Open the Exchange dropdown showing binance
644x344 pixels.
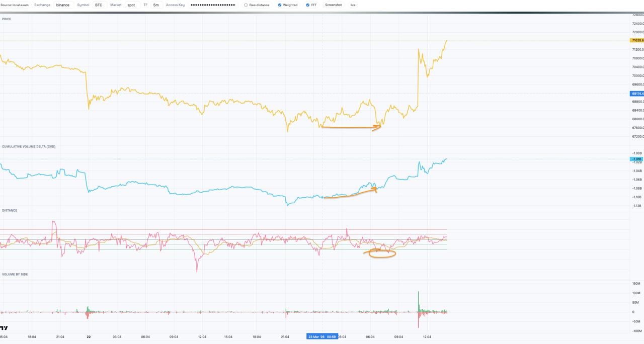63,5
